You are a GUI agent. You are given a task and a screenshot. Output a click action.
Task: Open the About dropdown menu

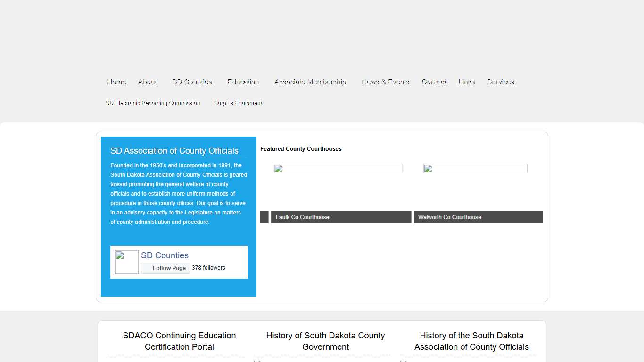coord(147,82)
